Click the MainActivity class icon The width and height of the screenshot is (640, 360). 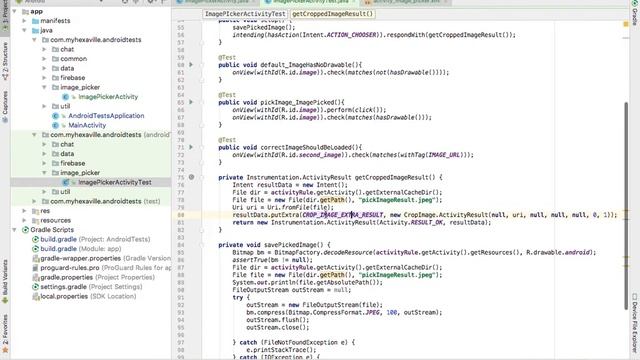point(56,125)
